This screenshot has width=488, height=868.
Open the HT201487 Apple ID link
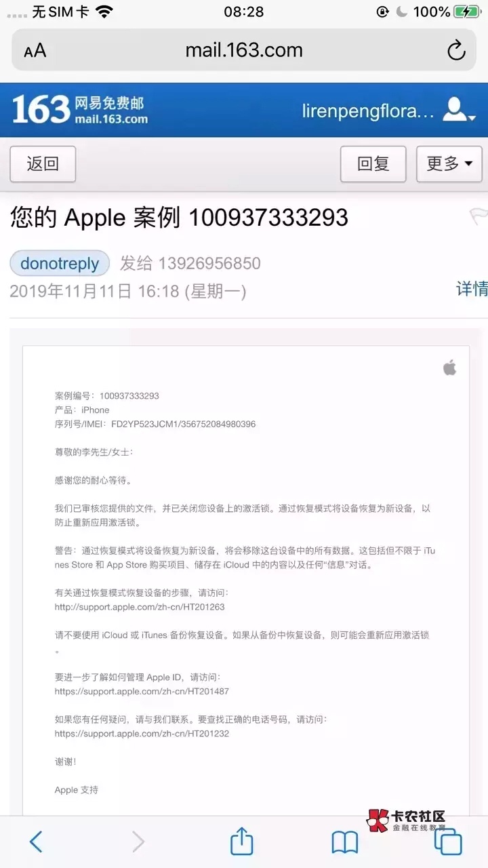tap(142, 691)
